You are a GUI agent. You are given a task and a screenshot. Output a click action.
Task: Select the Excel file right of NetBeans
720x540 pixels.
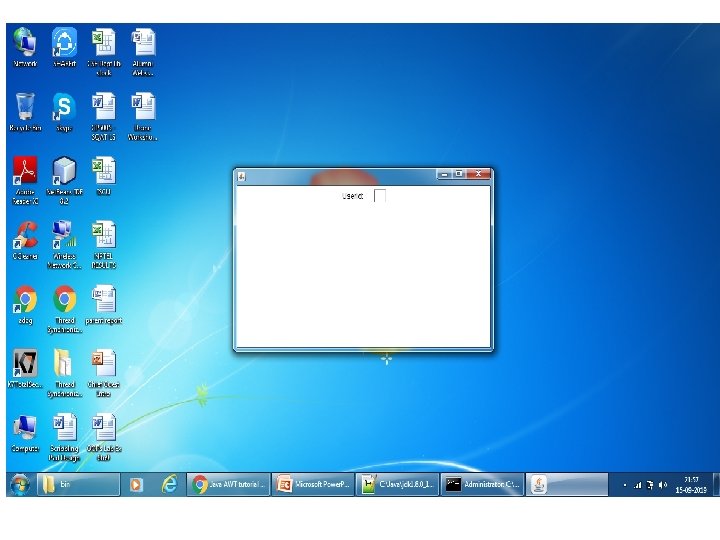point(104,175)
